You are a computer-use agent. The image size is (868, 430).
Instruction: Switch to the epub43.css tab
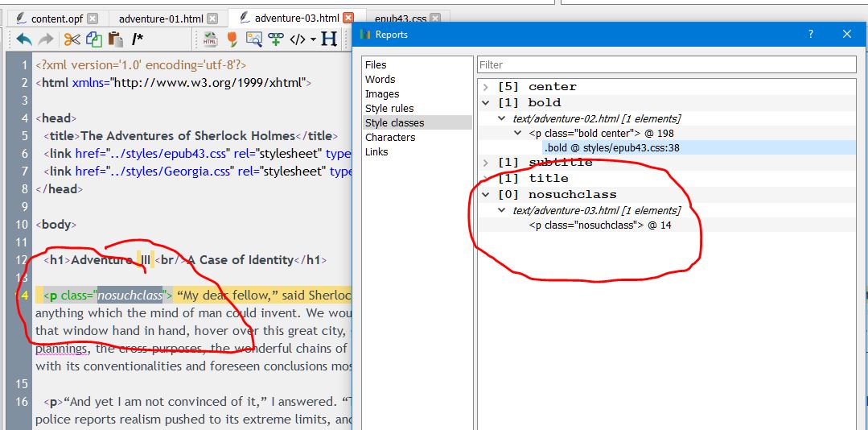(401, 19)
